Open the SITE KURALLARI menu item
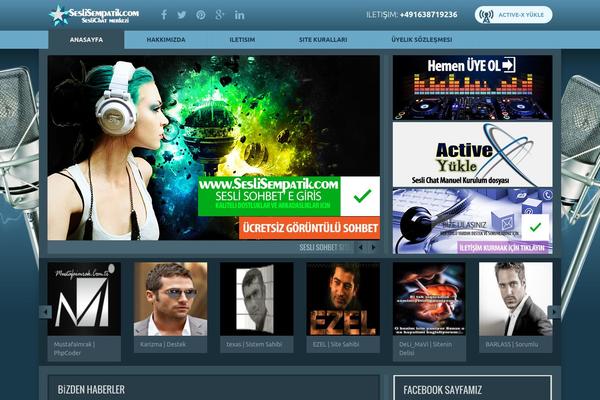This screenshot has width=600, height=400. 323,39
